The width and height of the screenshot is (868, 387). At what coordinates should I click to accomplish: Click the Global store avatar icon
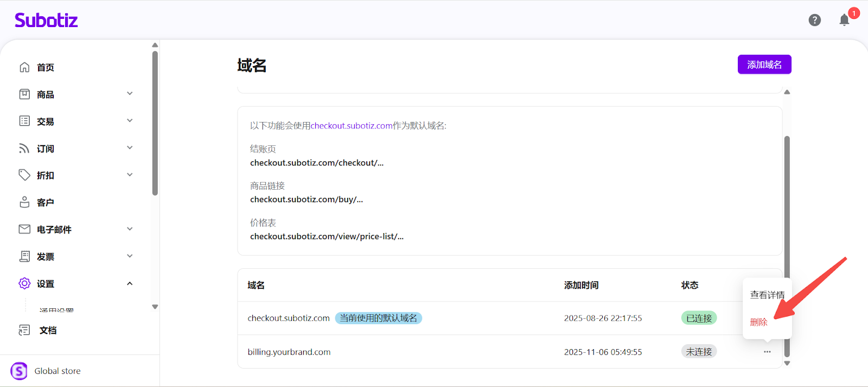(19, 371)
